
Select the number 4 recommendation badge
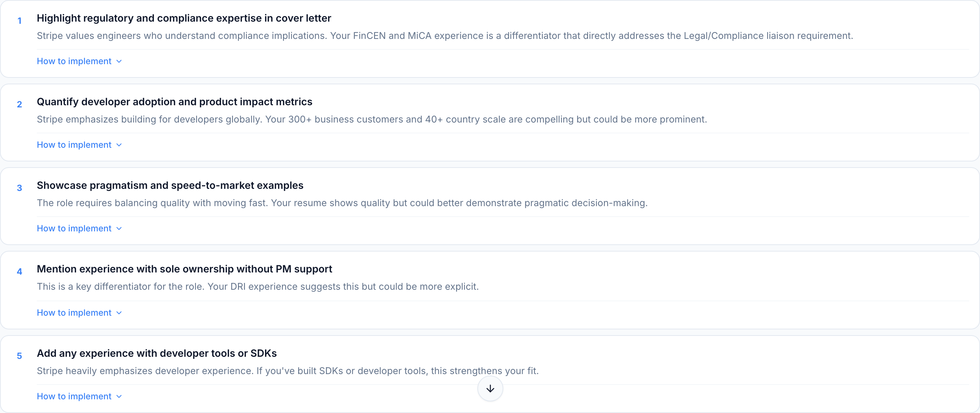pyautogui.click(x=19, y=271)
